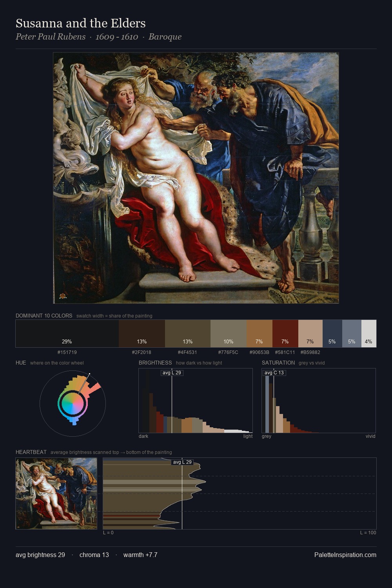The height and width of the screenshot is (588, 392).
Task: Select the dark brown swatch #2F2018
Action: 142,334
